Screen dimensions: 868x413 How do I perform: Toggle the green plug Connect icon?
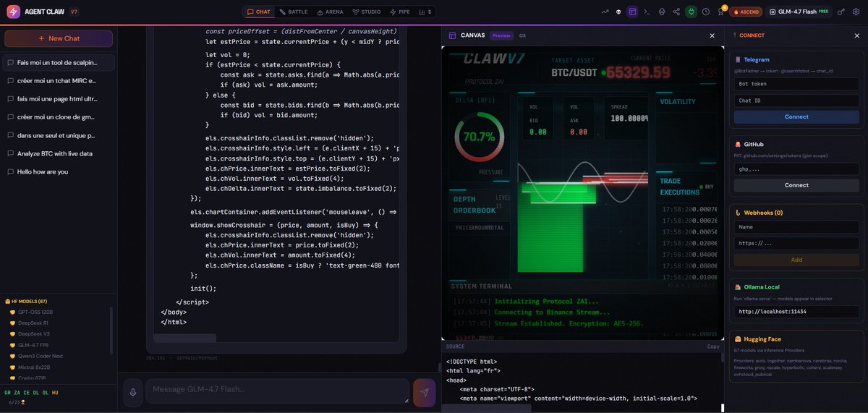(x=691, y=12)
